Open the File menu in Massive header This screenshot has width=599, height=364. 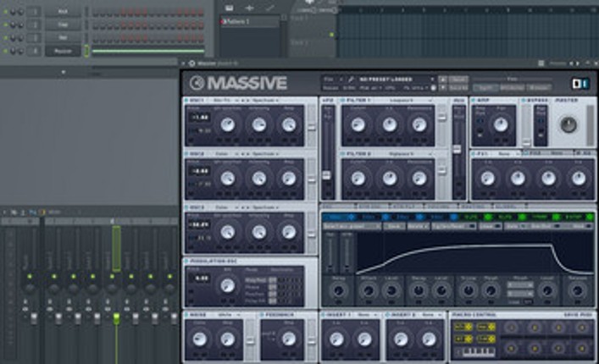(327, 79)
